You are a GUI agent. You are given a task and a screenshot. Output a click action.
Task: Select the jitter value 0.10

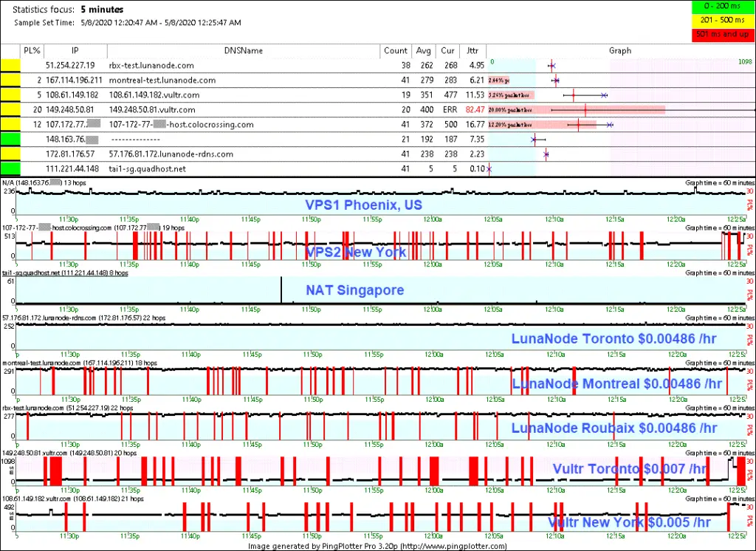[478, 169]
